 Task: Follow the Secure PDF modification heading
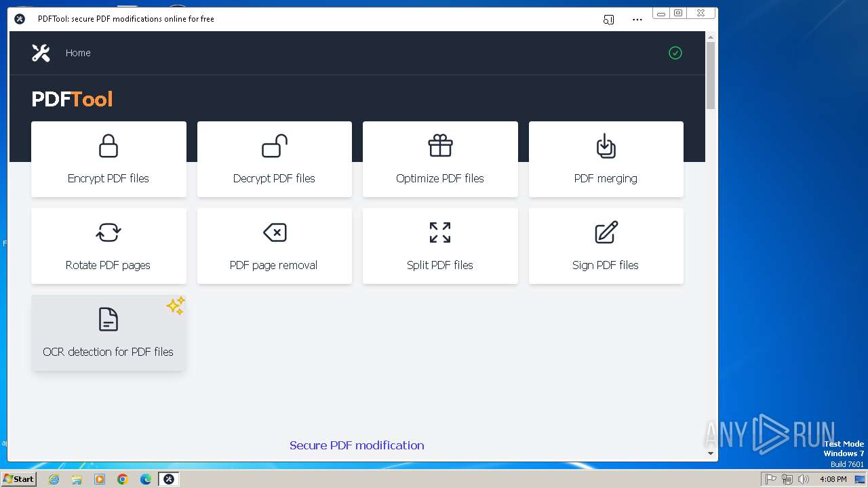[357, 445]
